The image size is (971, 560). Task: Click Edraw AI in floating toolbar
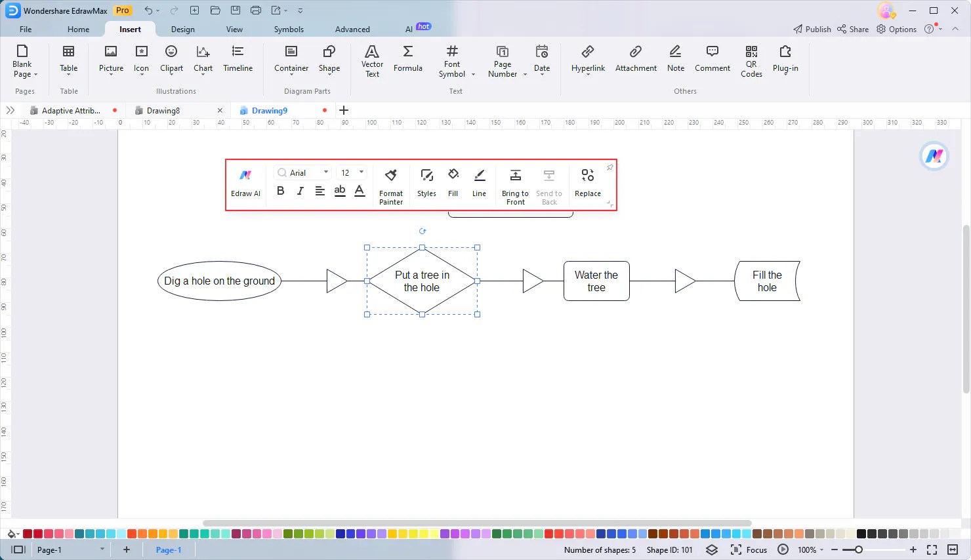pos(245,184)
